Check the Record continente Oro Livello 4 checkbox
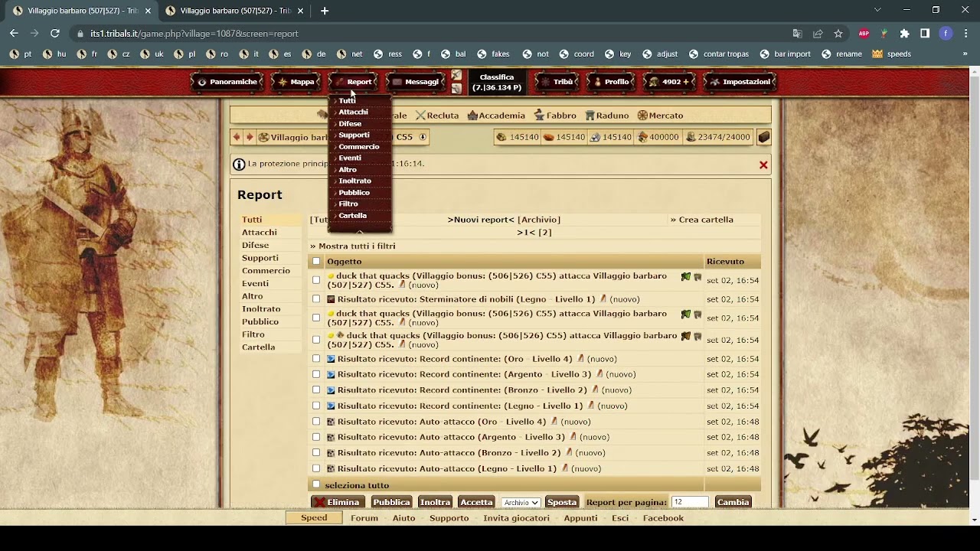Viewport: 980px width, 551px height. pos(316,359)
